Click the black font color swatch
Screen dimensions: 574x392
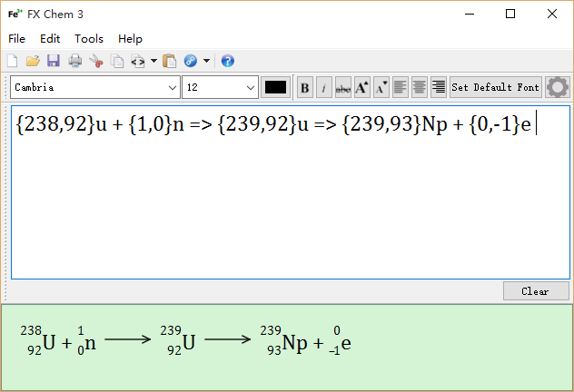pyautogui.click(x=275, y=87)
